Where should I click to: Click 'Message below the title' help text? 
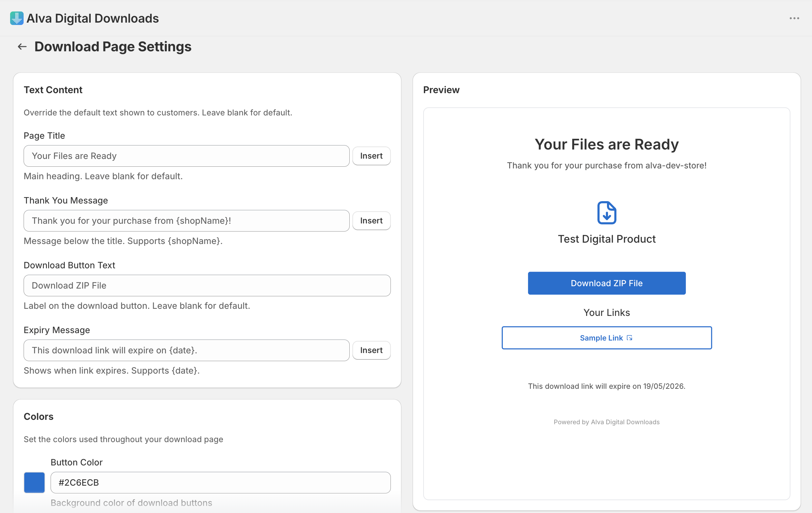(123, 241)
